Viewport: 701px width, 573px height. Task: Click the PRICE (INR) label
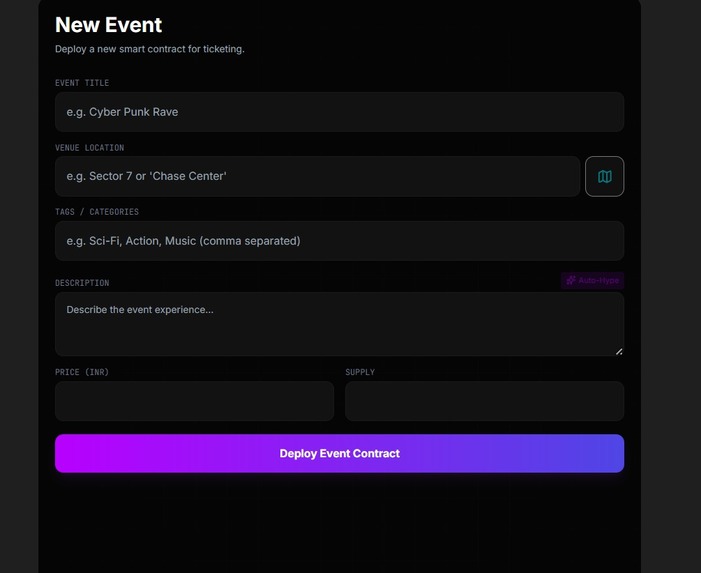tap(82, 372)
